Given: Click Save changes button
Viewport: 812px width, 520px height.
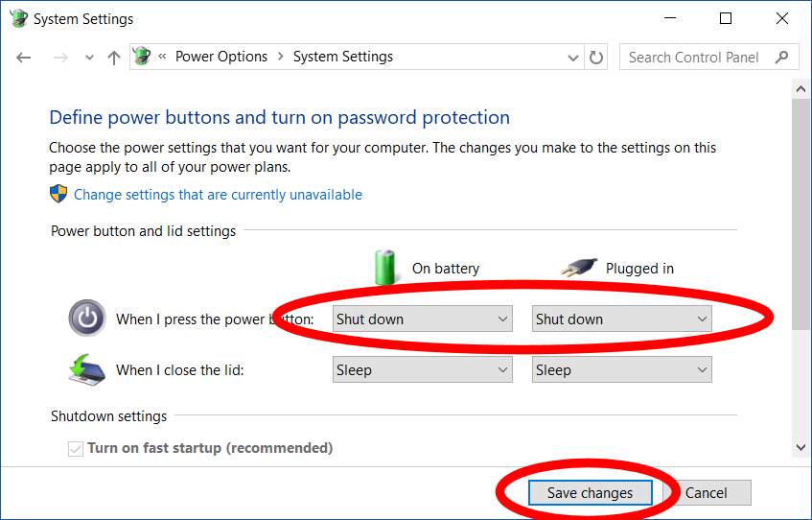Looking at the screenshot, I should (590, 493).
